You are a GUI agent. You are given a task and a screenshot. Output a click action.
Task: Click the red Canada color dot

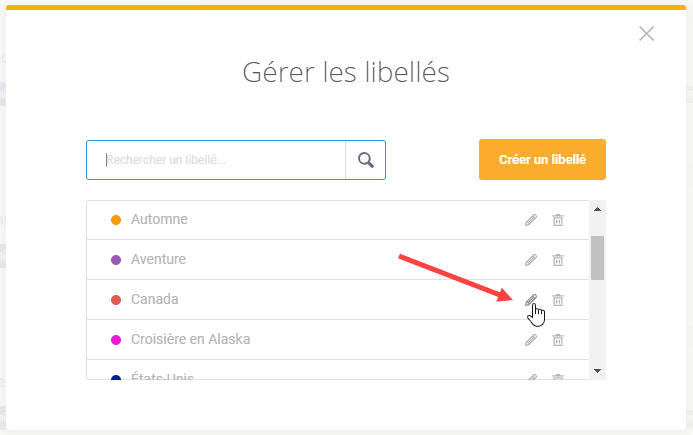pyautogui.click(x=116, y=300)
